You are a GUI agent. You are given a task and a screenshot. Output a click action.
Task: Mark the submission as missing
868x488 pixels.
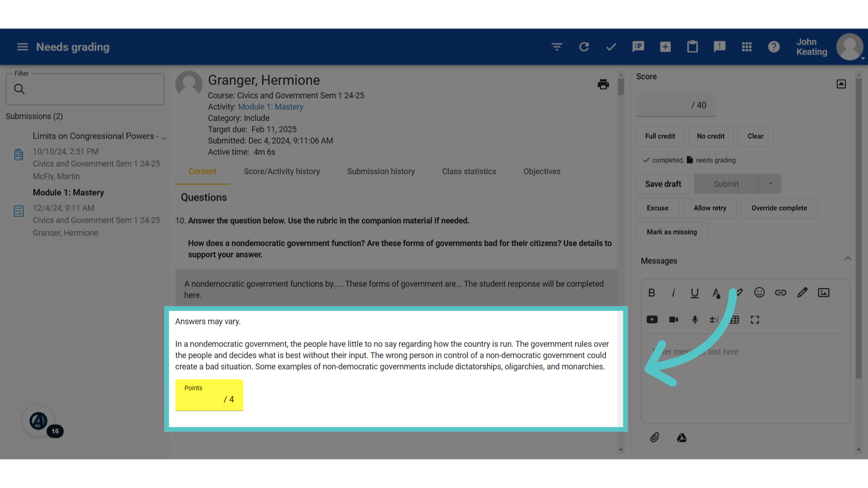pyautogui.click(x=672, y=232)
